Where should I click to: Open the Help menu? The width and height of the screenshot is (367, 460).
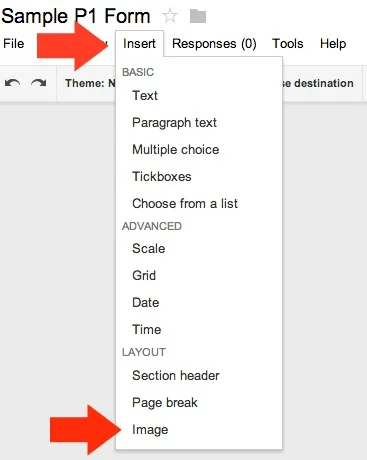(x=333, y=44)
